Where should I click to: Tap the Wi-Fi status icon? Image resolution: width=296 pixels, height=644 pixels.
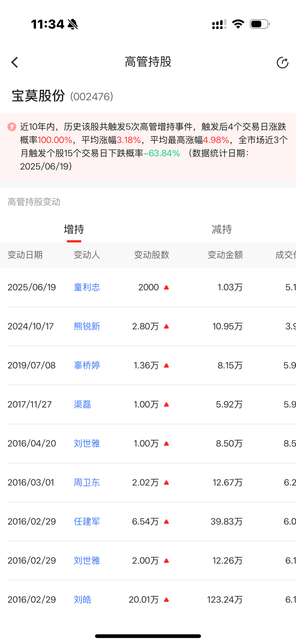(x=238, y=24)
